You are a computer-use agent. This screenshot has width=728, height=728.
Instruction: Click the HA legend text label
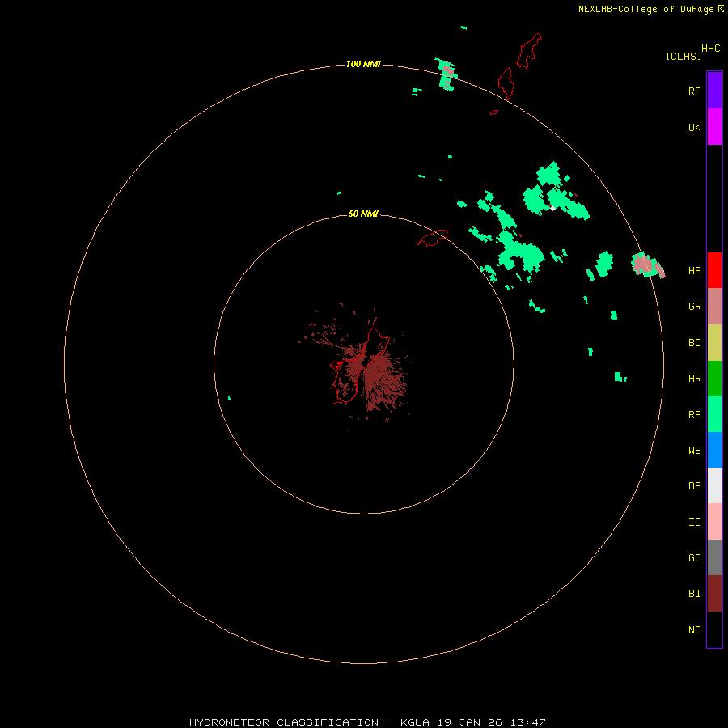point(694,271)
